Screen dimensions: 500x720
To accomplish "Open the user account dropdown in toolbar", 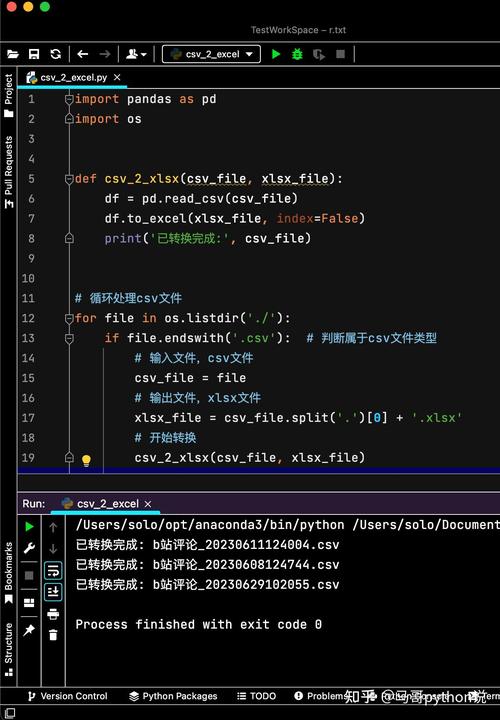I will tap(136, 54).
